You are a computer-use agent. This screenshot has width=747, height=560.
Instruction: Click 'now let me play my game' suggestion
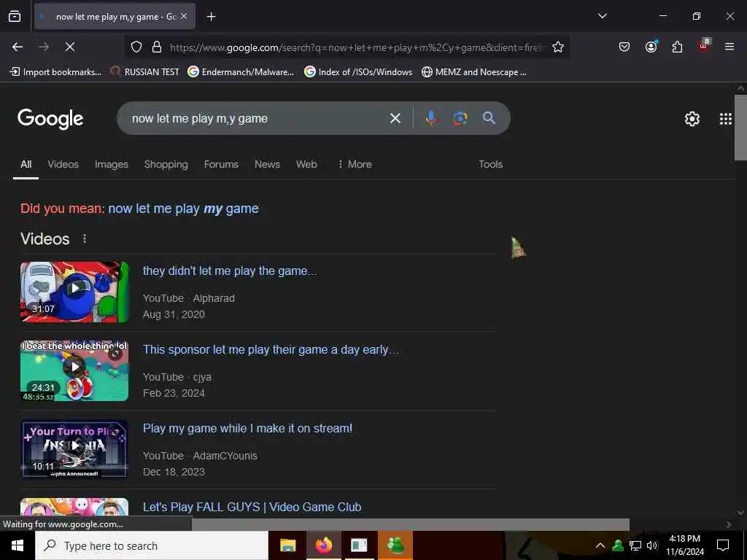[x=183, y=209]
